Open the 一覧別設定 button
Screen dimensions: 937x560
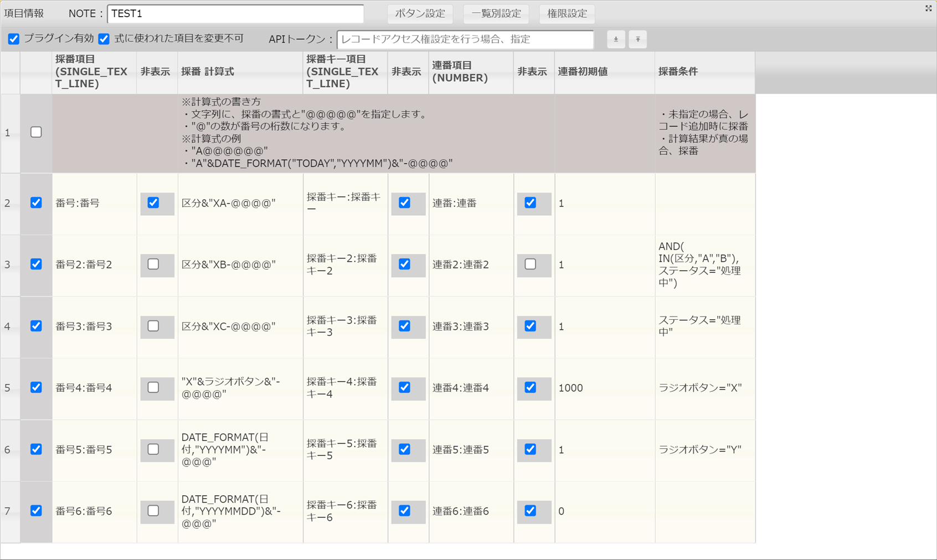pos(496,14)
